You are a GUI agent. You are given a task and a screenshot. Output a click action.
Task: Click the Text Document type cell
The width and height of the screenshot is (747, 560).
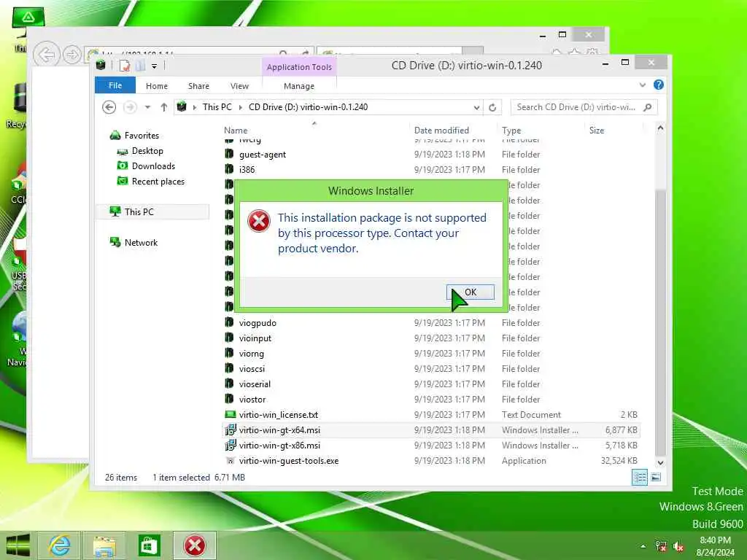tap(531, 415)
